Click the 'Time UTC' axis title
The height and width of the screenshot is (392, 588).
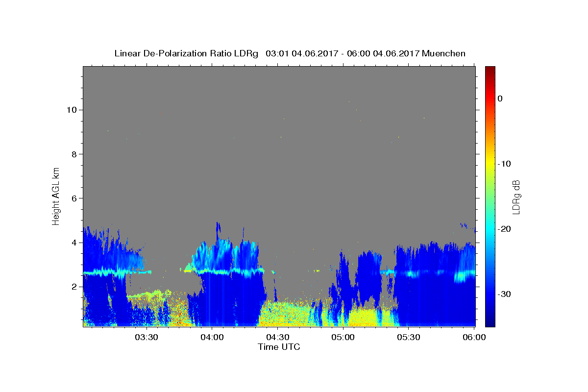(x=279, y=347)
